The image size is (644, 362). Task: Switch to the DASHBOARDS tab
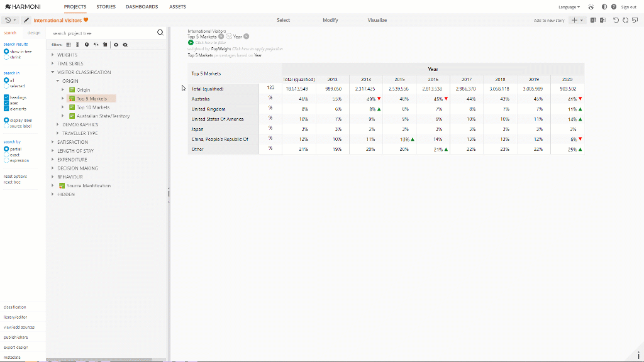pyautogui.click(x=142, y=7)
